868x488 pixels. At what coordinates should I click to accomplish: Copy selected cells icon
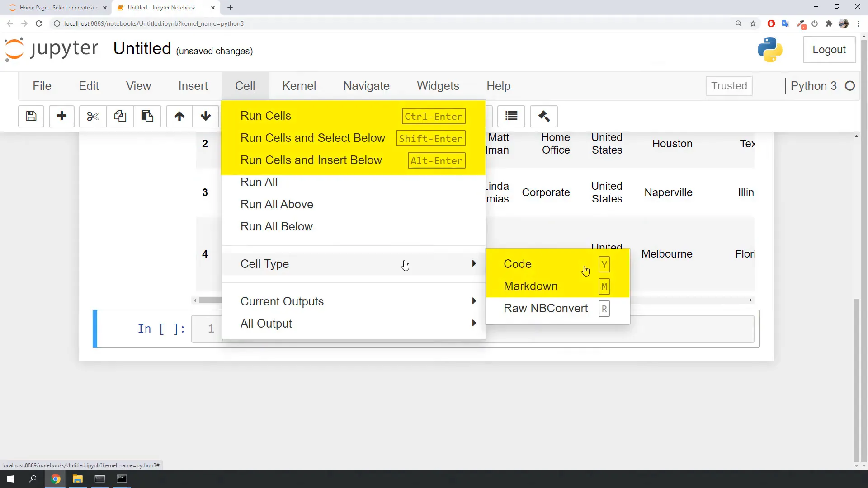120,116
